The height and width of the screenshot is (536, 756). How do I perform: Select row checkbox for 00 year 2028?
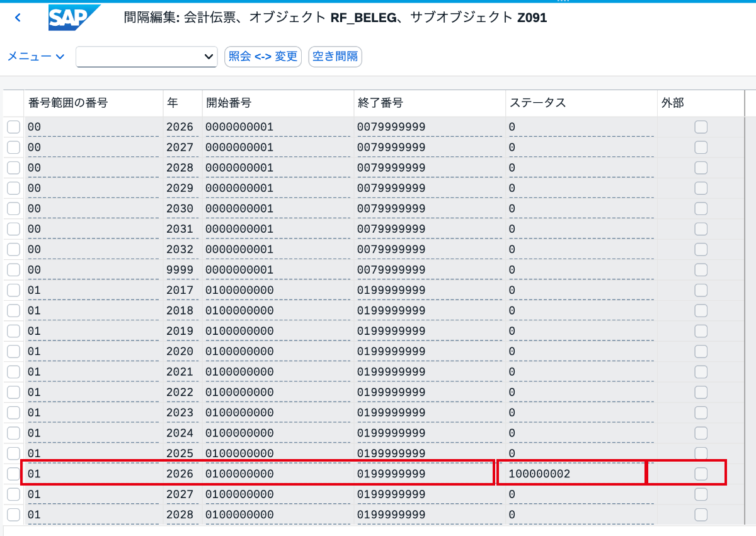pyautogui.click(x=13, y=168)
